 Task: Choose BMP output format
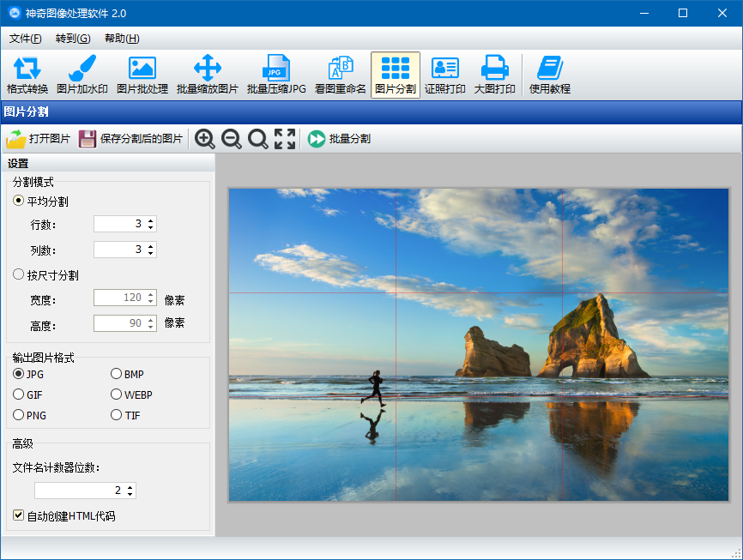pos(128,374)
